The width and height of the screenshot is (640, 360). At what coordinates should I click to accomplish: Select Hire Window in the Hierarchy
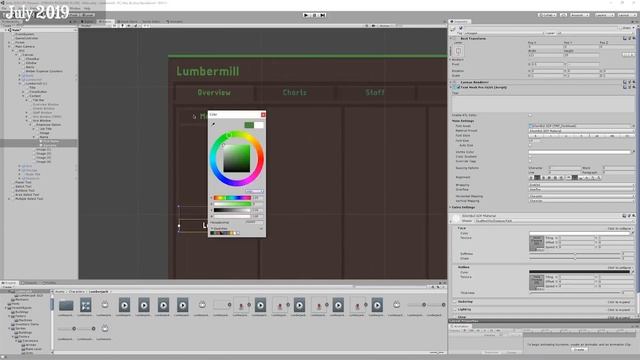[x=42, y=121]
